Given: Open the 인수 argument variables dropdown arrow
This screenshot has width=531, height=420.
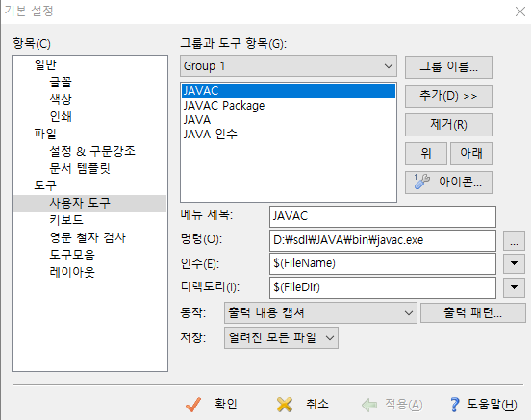Looking at the screenshot, I should coord(514,263).
